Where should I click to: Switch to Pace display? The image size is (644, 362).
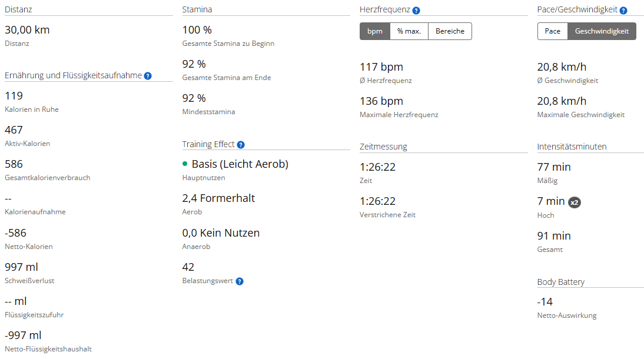pos(552,31)
